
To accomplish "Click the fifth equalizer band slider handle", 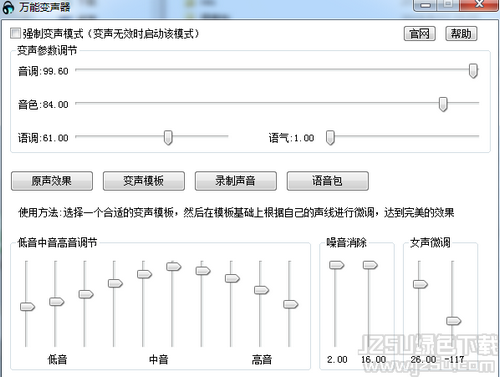I will [x=144, y=274].
